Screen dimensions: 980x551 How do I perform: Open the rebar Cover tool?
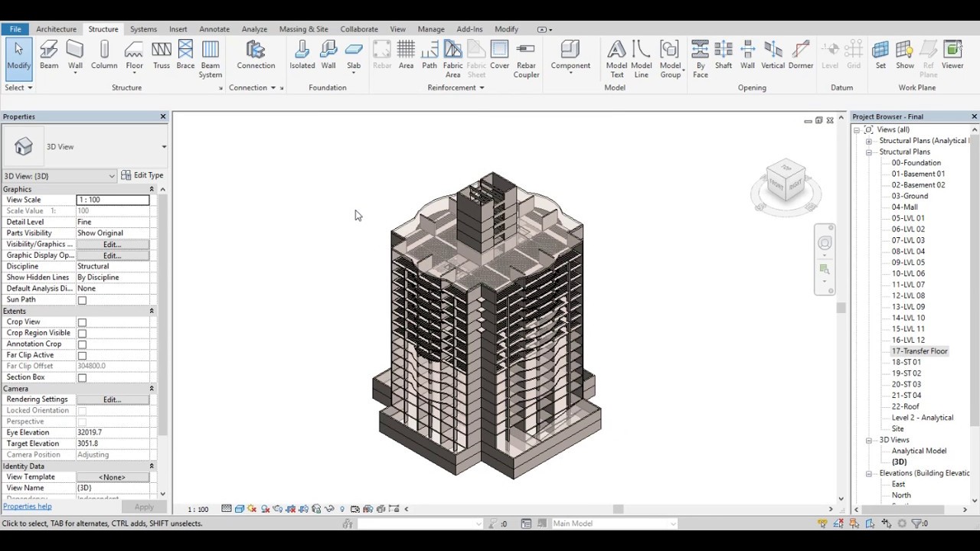click(499, 56)
